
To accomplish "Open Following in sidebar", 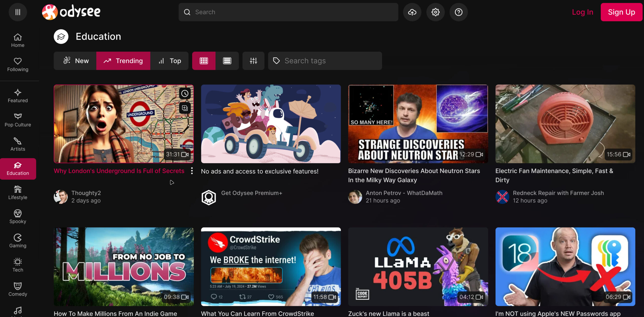I will tap(18, 65).
